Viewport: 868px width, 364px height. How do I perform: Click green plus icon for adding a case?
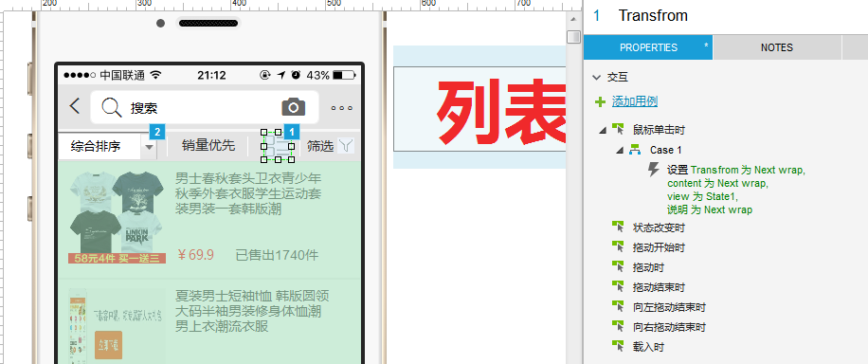pos(600,102)
